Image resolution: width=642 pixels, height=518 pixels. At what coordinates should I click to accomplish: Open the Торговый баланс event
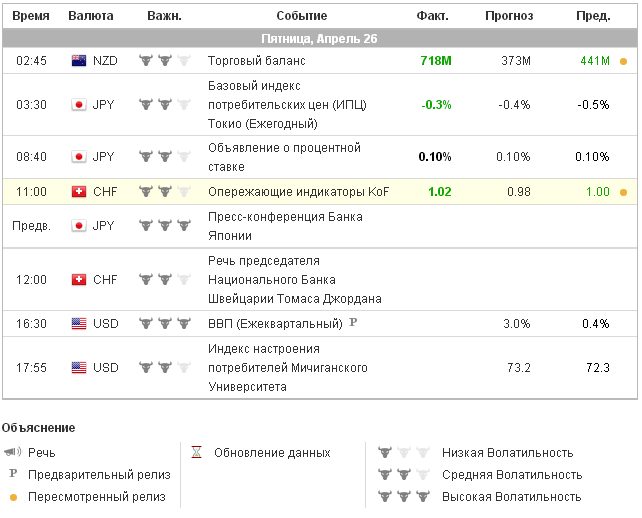pos(241,61)
